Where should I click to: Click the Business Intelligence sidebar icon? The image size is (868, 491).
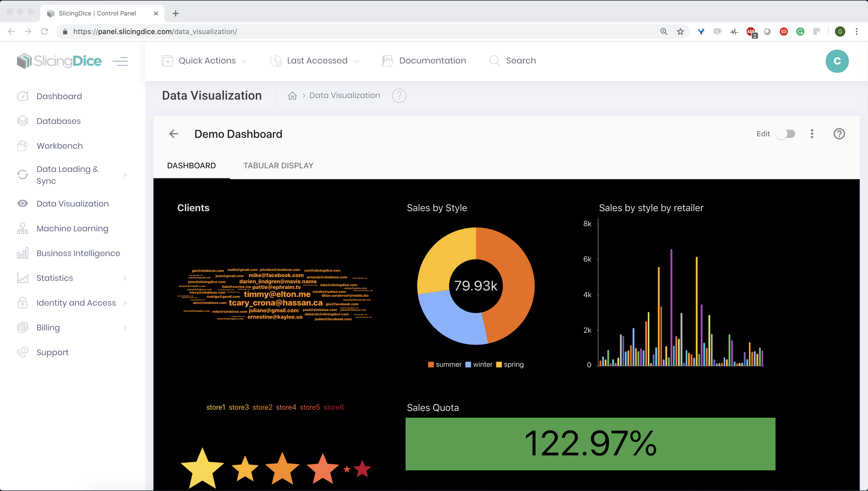(x=22, y=253)
